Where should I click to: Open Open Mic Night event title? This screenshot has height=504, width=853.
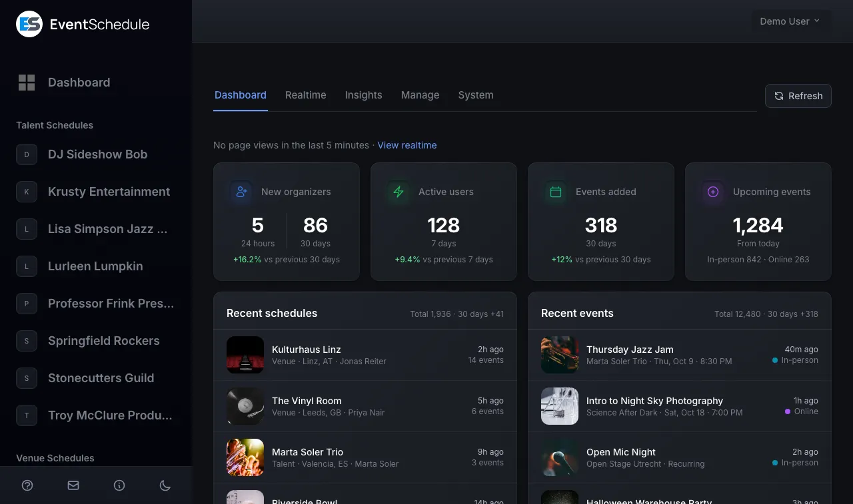[x=621, y=452]
